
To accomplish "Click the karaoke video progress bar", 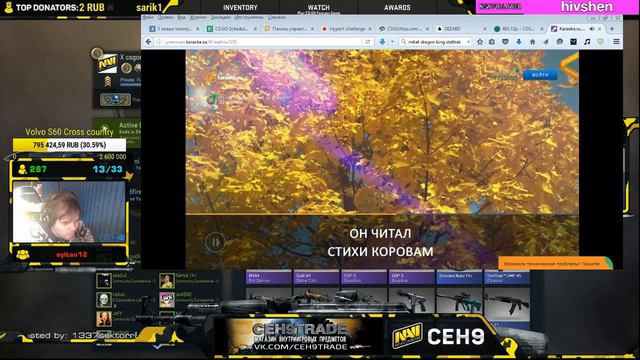I will click(x=382, y=214).
